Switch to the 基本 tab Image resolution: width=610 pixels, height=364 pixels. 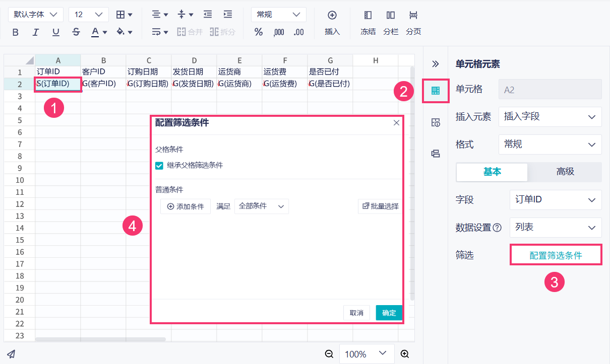(492, 172)
